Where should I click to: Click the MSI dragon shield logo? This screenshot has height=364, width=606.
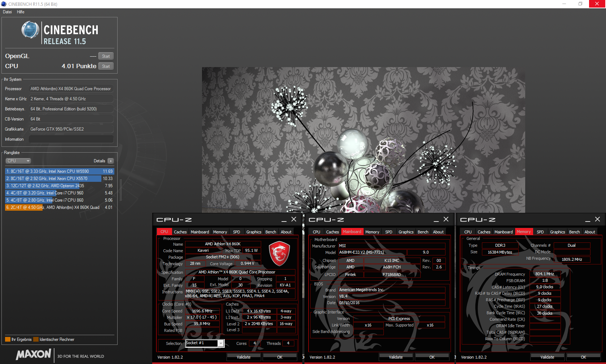280,254
